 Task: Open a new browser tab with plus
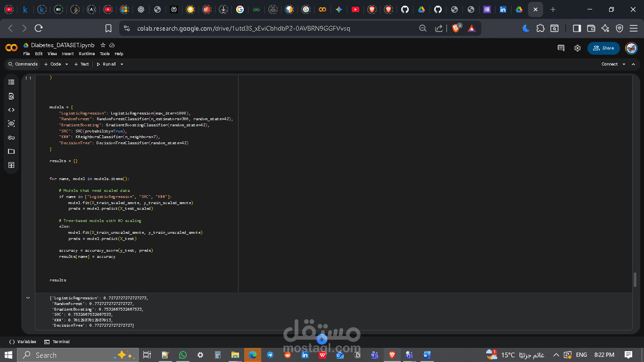[x=553, y=9]
